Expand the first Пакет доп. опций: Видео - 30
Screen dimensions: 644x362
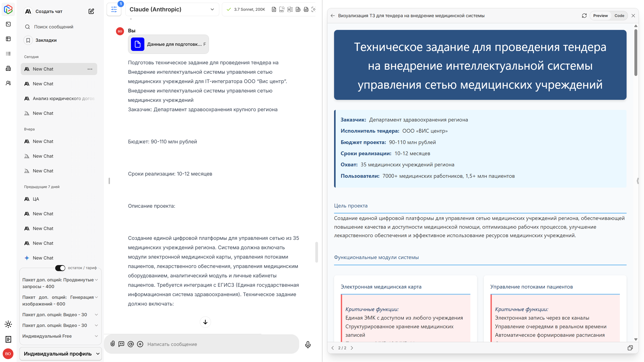(x=60, y=315)
